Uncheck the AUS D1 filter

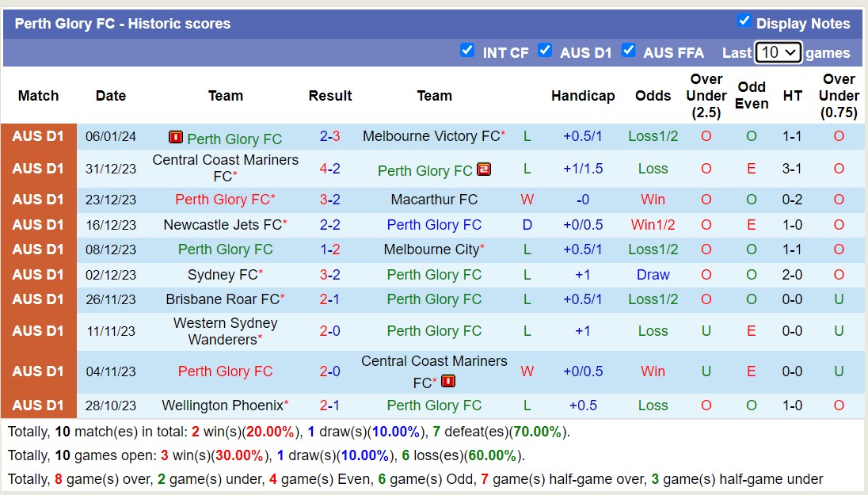pos(546,51)
